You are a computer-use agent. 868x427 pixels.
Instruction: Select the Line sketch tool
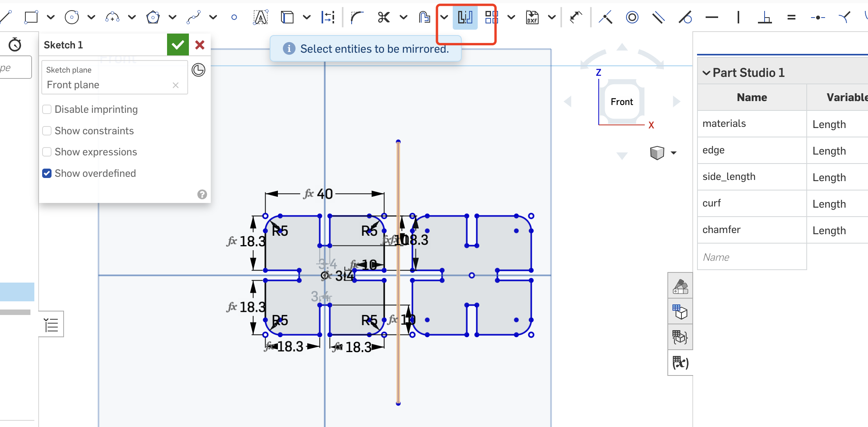[5, 17]
